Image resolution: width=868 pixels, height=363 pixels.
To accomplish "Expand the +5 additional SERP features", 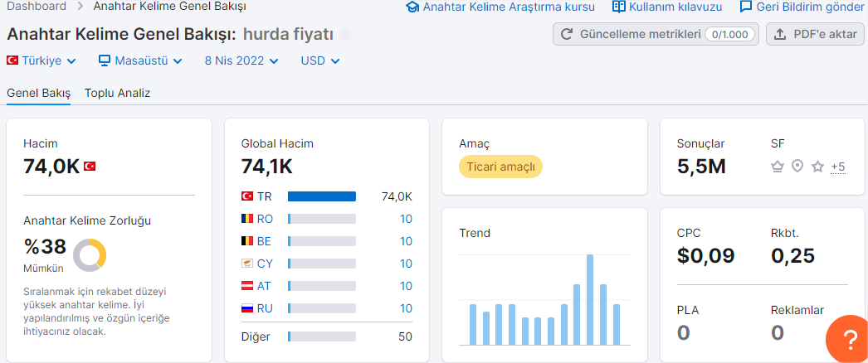I will 837,167.
